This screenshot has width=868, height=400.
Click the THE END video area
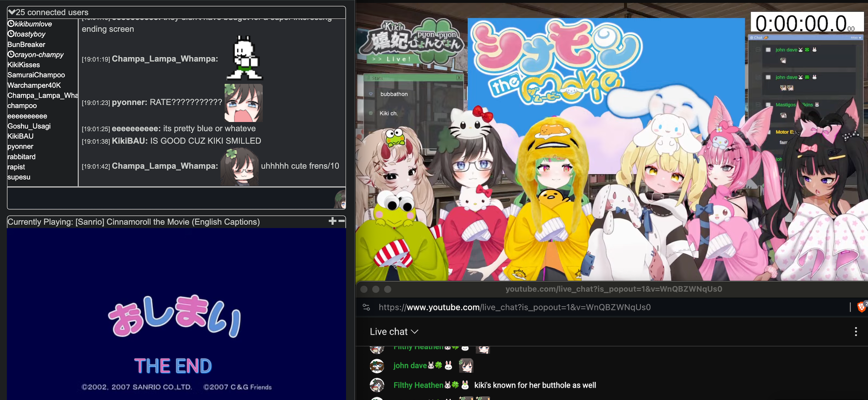tap(176, 314)
